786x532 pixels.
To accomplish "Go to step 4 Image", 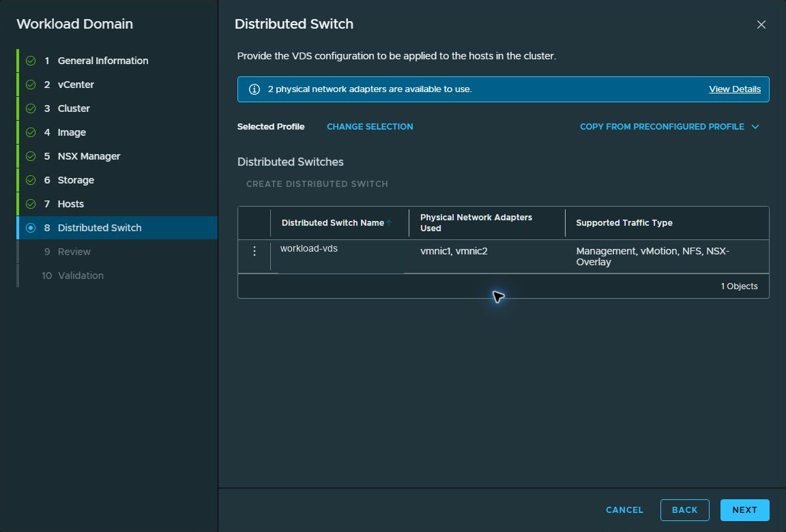I will 118,132.
